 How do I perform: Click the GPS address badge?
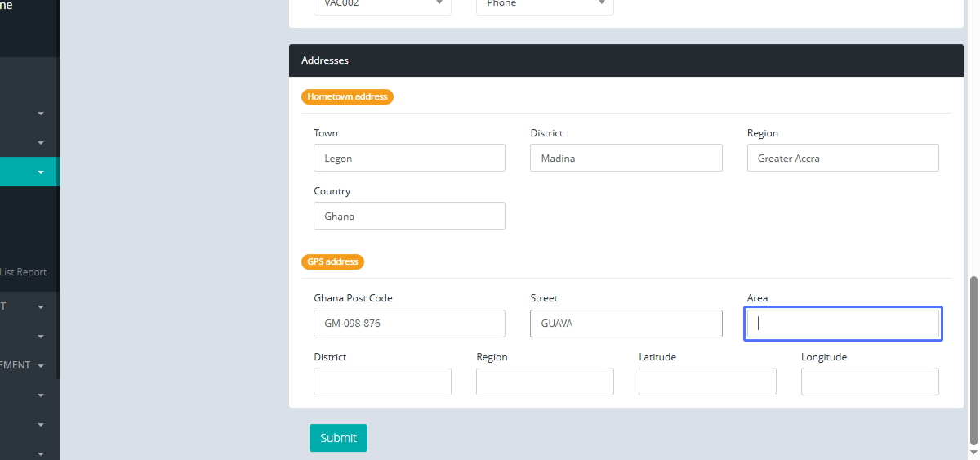(x=332, y=261)
